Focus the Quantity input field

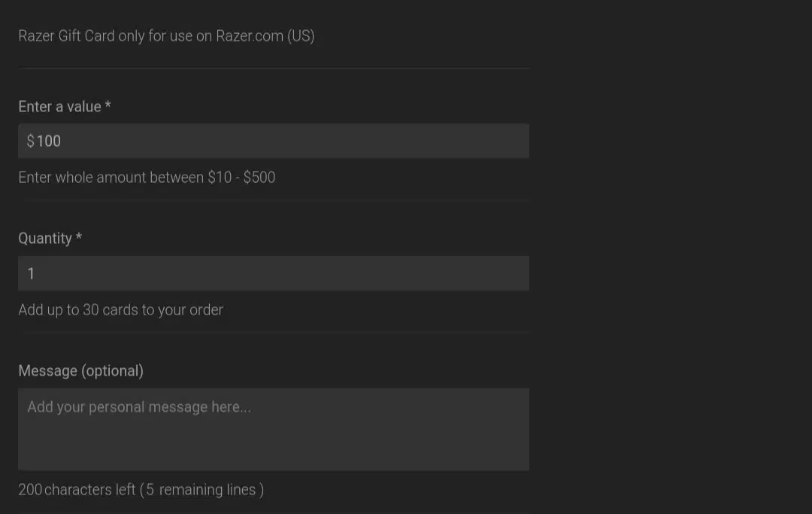pyautogui.click(x=274, y=273)
